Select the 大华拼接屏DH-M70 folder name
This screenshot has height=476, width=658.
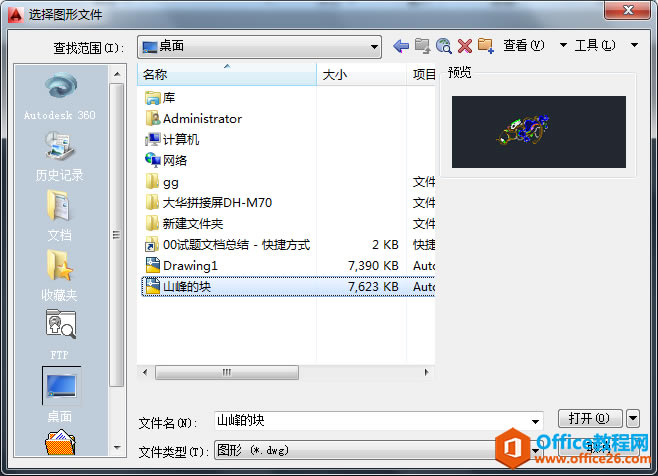point(217,203)
